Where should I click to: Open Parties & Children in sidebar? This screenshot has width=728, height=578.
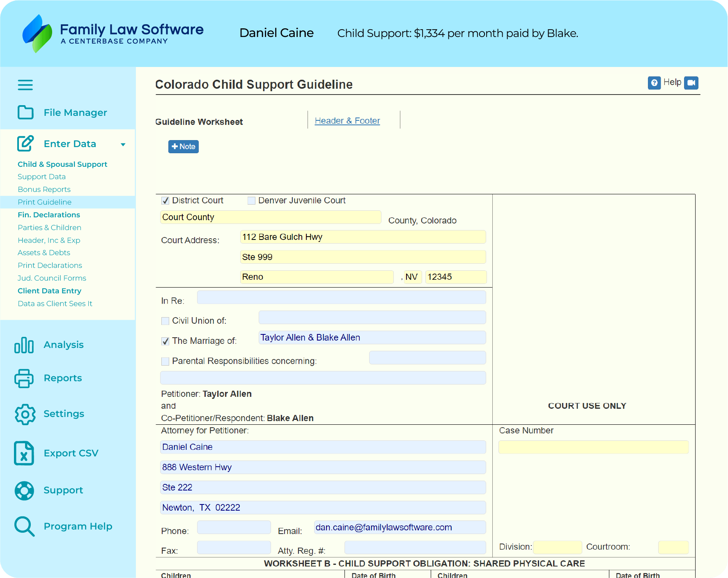click(49, 228)
